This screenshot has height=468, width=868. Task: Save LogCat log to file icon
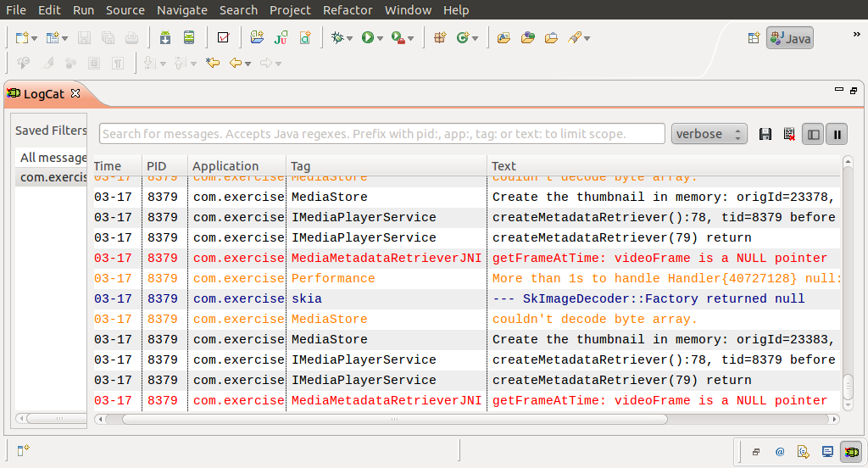point(765,134)
